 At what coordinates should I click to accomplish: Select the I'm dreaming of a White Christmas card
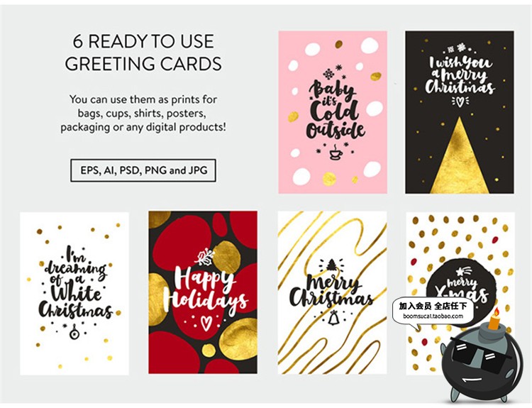click(74, 293)
